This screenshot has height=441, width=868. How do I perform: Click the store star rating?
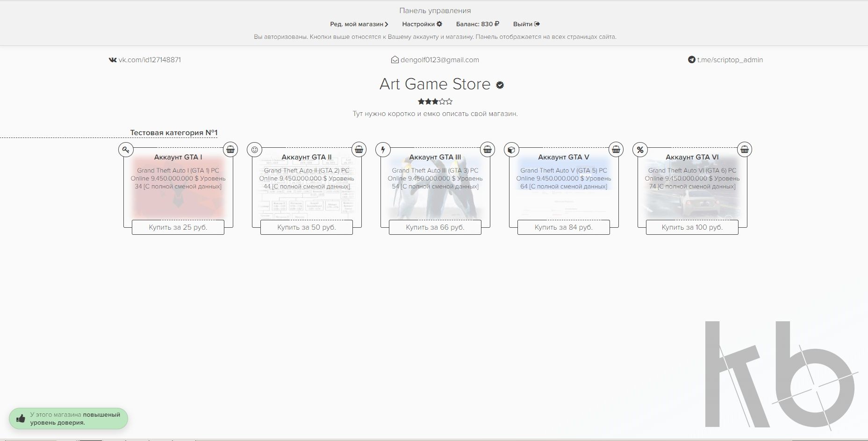(435, 101)
